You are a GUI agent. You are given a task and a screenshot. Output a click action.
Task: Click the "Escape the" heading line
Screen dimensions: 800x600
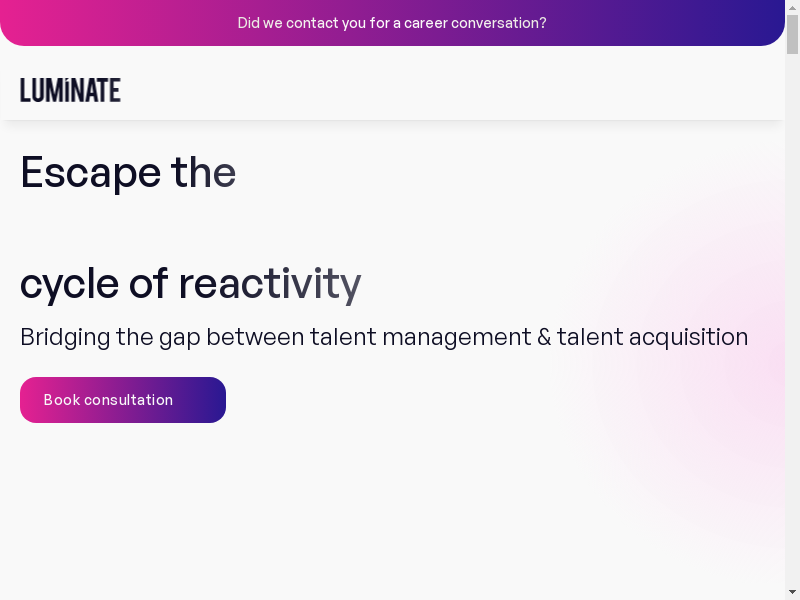(128, 172)
